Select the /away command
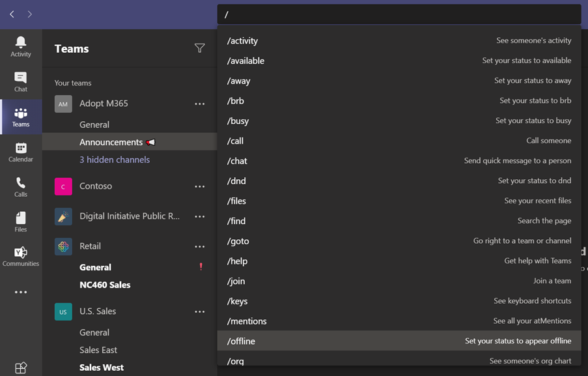 coord(399,81)
